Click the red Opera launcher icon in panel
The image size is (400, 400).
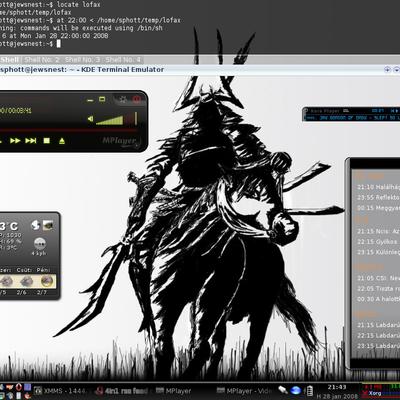[x=19, y=387]
